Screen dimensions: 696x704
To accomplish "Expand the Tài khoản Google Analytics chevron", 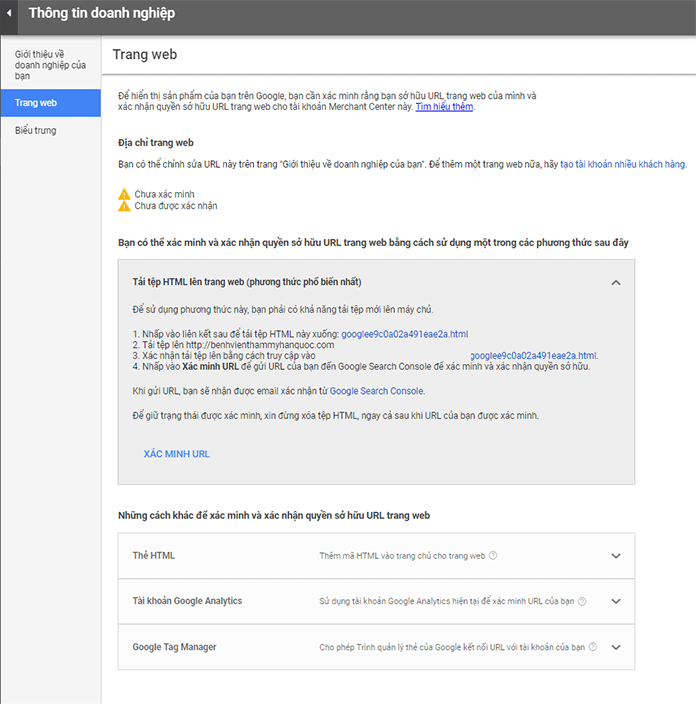I will click(616, 601).
